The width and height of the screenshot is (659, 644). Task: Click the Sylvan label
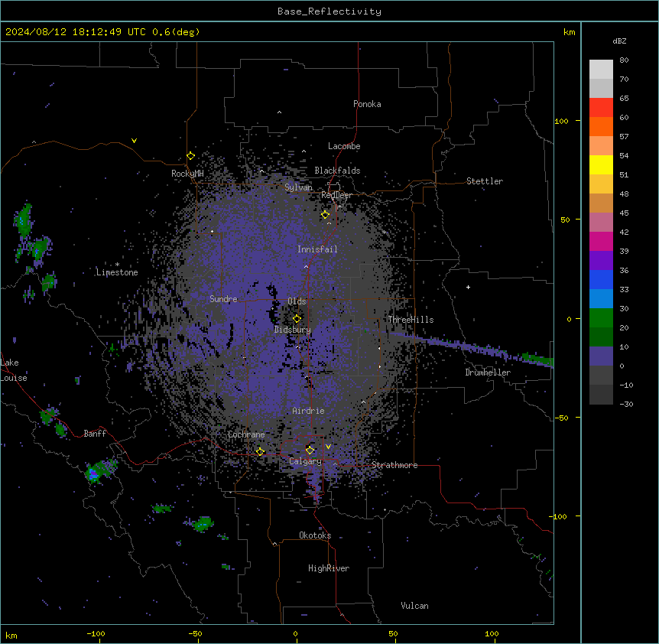click(x=298, y=187)
